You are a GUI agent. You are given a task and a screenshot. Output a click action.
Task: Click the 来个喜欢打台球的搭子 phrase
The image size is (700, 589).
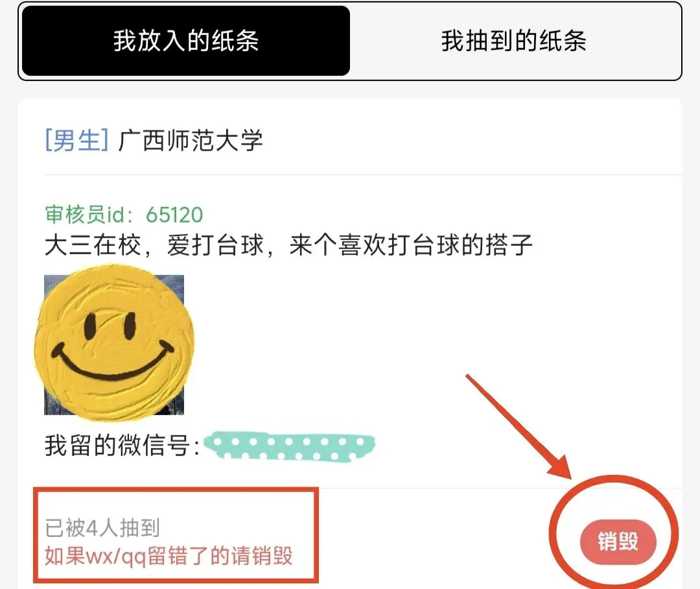pos(411,245)
